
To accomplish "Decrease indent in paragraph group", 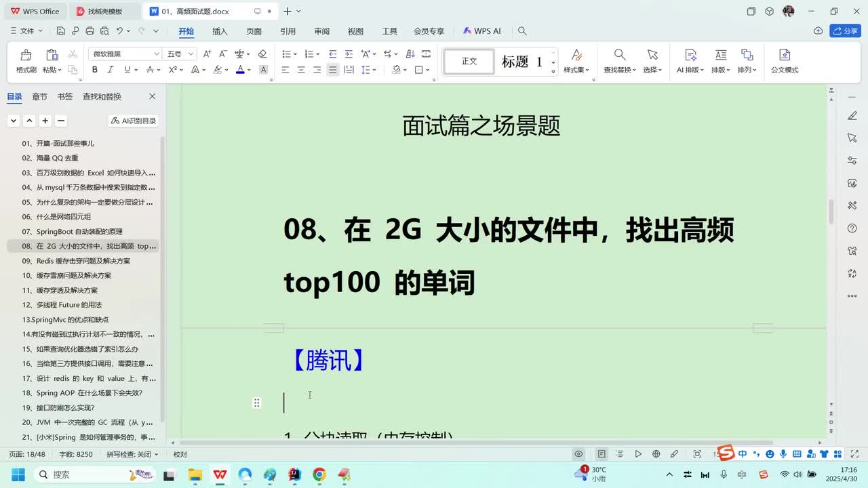I will [x=332, y=54].
